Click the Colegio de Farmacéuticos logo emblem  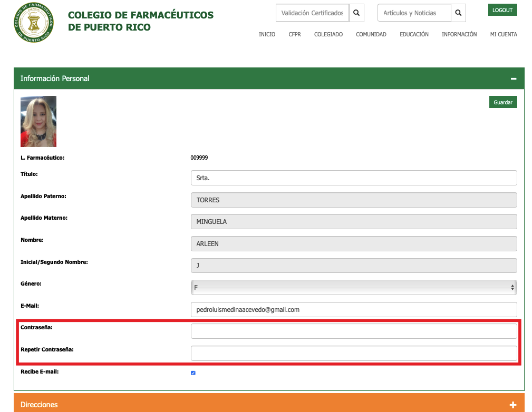coord(34,23)
